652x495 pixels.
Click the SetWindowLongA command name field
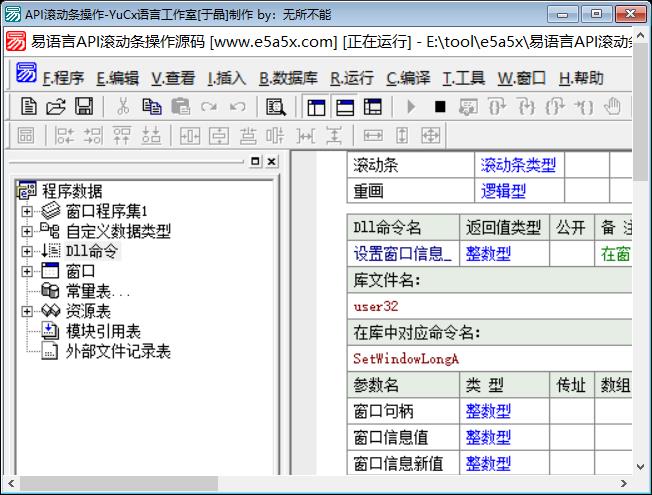[x=405, y=358]
